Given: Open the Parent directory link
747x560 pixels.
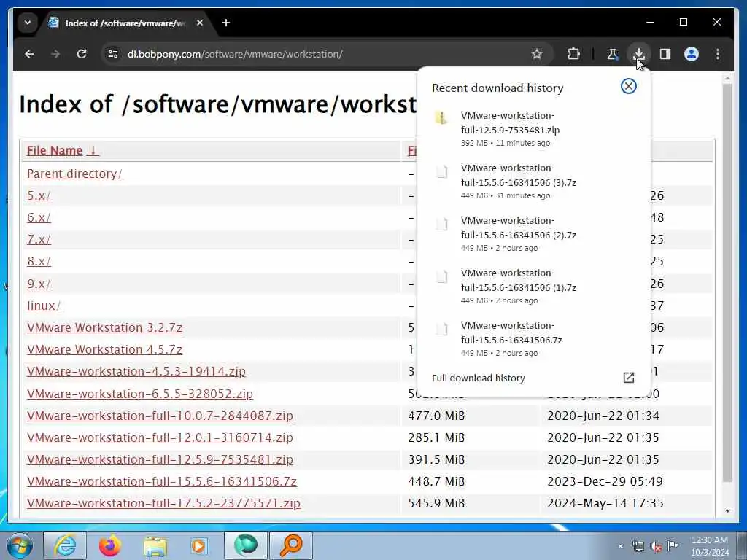Looking at the screenshot, I should pyautogui.click(x=75, y=174).
